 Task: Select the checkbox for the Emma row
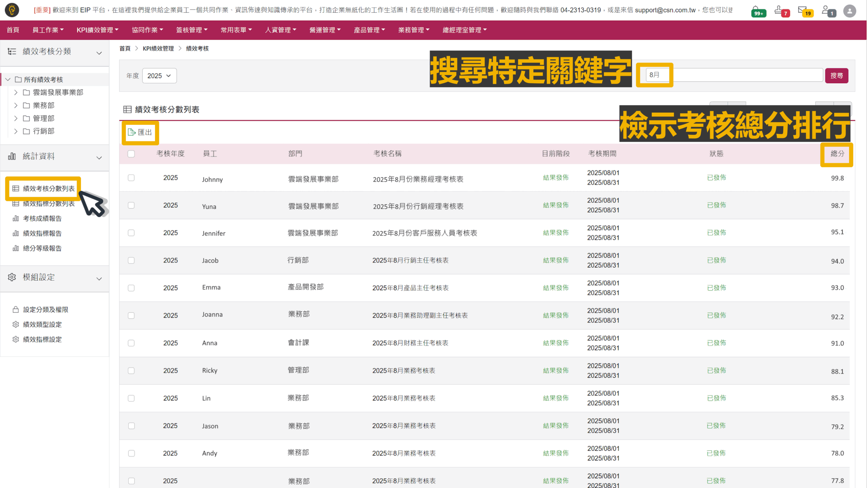[x=131, y=288]
